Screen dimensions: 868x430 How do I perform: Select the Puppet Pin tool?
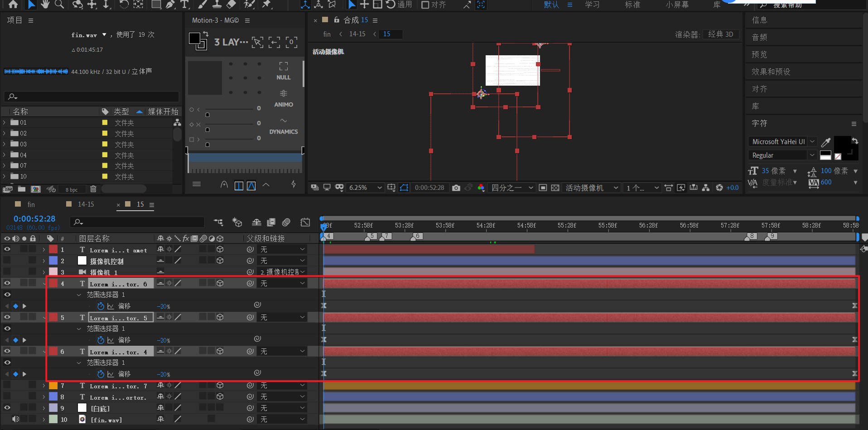pos(266,5)
